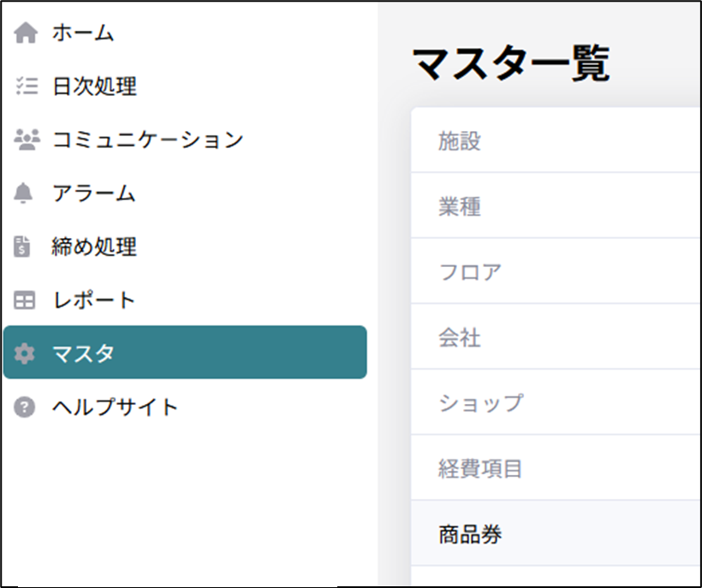
Task: Open the ショップ master entry
Action: (x=480, y=403)
